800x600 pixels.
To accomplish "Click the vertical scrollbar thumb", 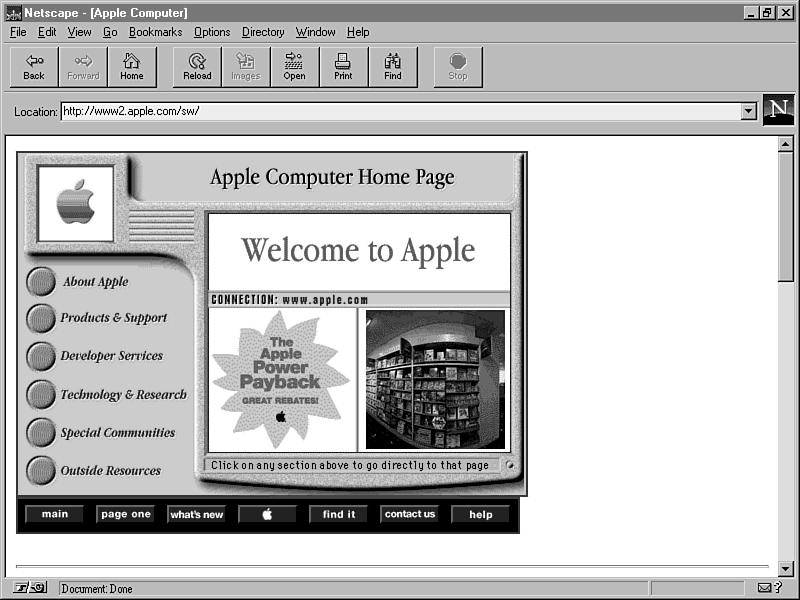I will [786, 217].
